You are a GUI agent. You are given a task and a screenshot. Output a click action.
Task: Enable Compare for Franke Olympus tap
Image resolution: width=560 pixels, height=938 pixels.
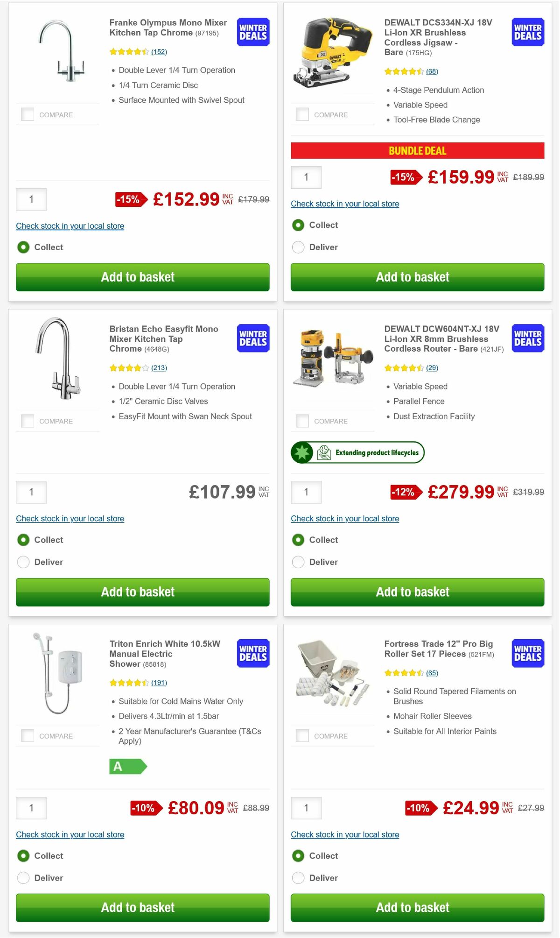coord(27,113)
